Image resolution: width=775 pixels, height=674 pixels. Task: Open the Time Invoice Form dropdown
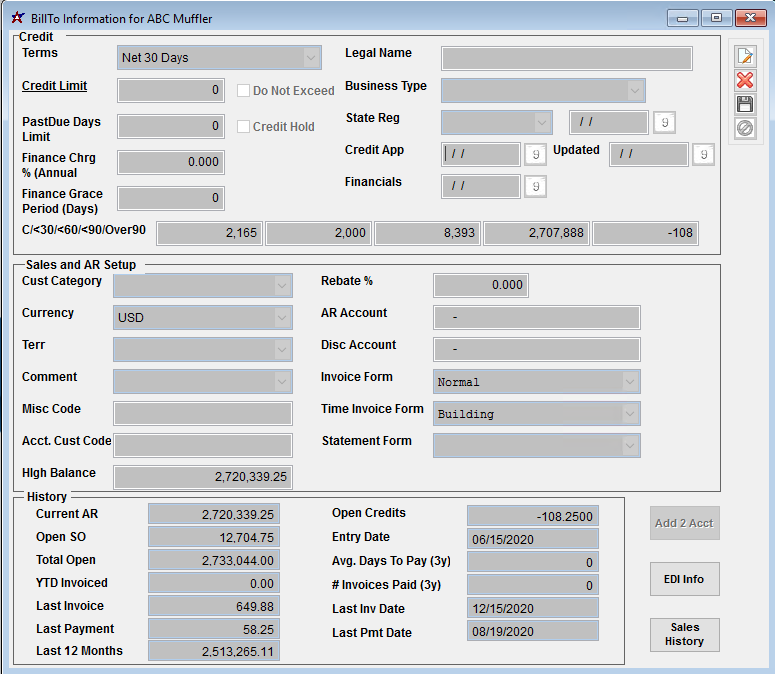[629, 414]
